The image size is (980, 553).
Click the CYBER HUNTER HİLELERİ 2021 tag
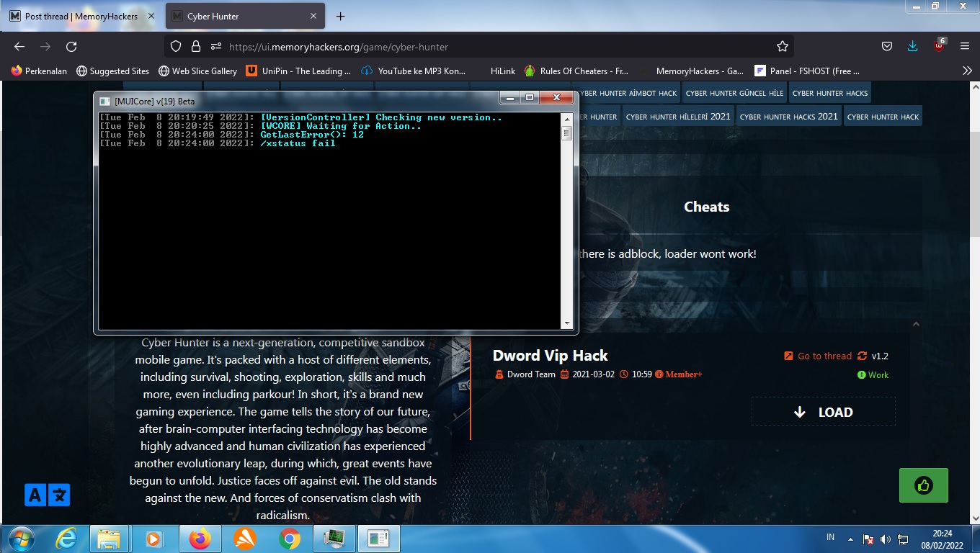click(678, 116)
